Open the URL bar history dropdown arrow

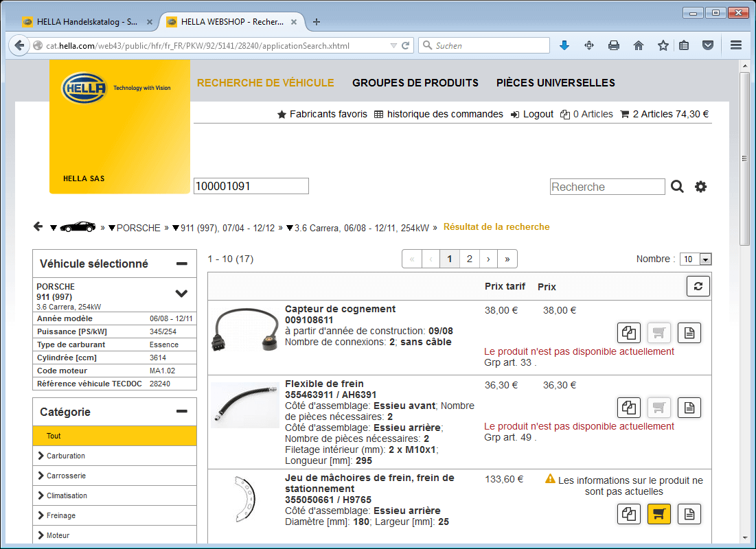(393, 46)
